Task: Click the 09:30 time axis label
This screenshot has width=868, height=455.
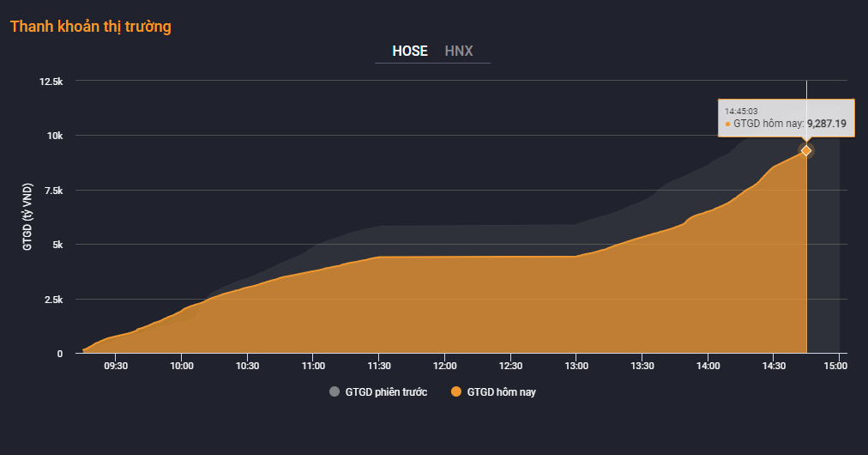Action: click(x=116, y=366)
